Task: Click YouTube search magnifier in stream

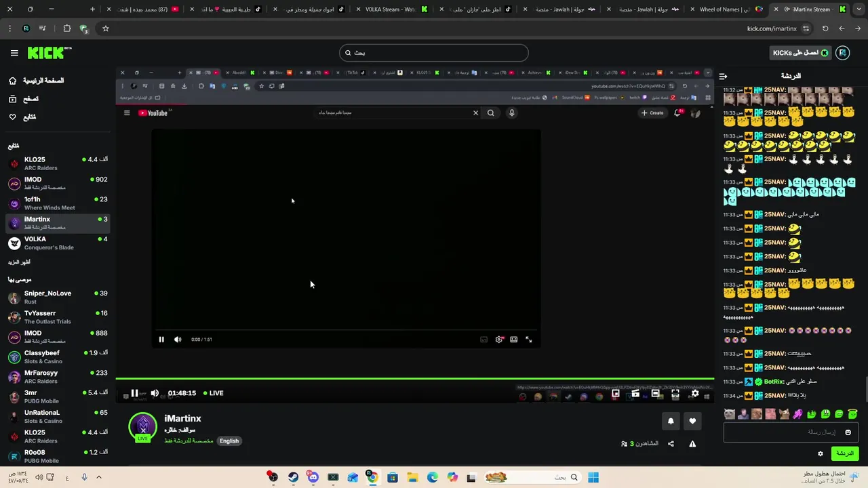Action: point(491,113)
